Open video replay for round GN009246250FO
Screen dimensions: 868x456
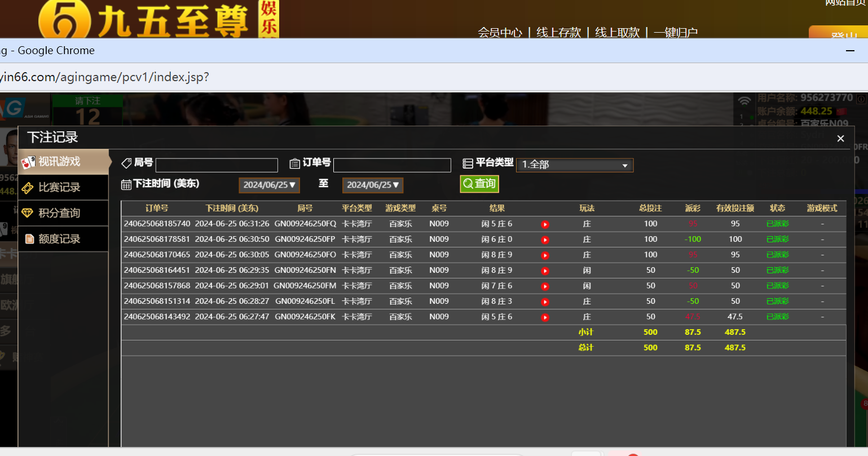pyautogui.click(x=545, y=255)
